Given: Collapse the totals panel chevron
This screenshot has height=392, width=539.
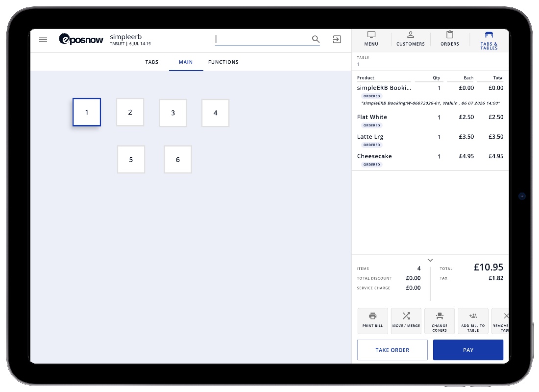Looking at the screenshot, I should coord(430,260).
